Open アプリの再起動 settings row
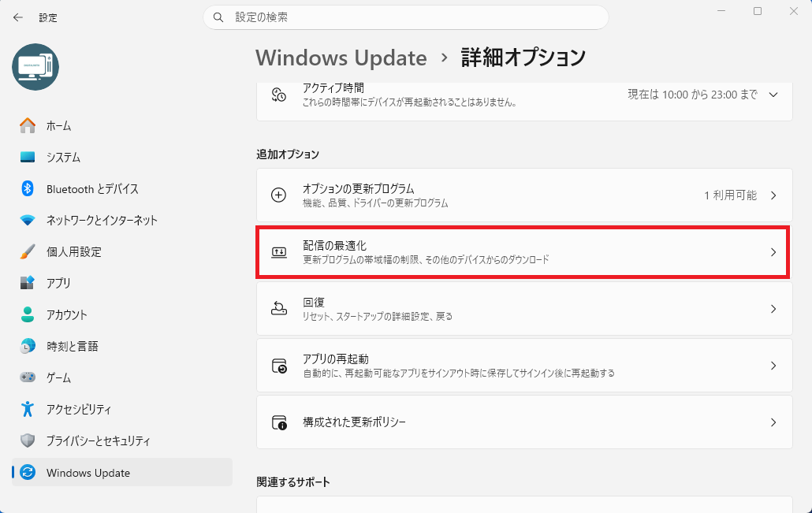This screenshot has width=812, height=513. click(524, 366)
